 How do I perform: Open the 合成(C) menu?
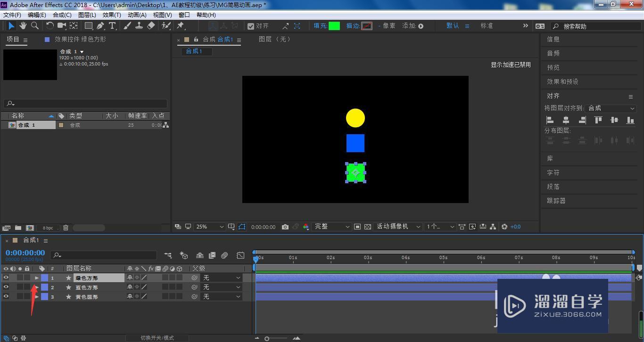tap(62, 15)
